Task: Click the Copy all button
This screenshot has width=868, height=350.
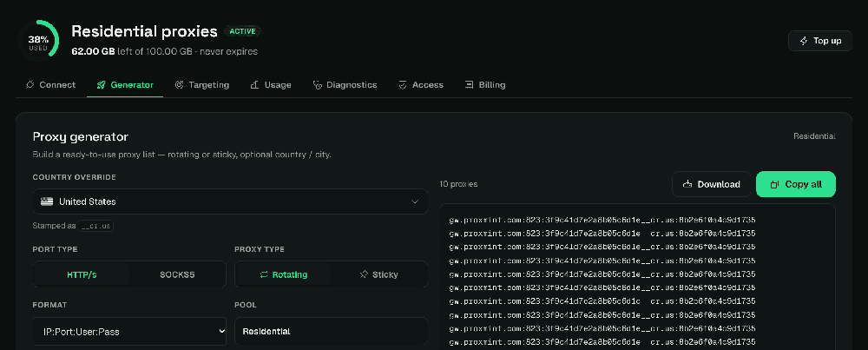Action: [x=796, y=184]
